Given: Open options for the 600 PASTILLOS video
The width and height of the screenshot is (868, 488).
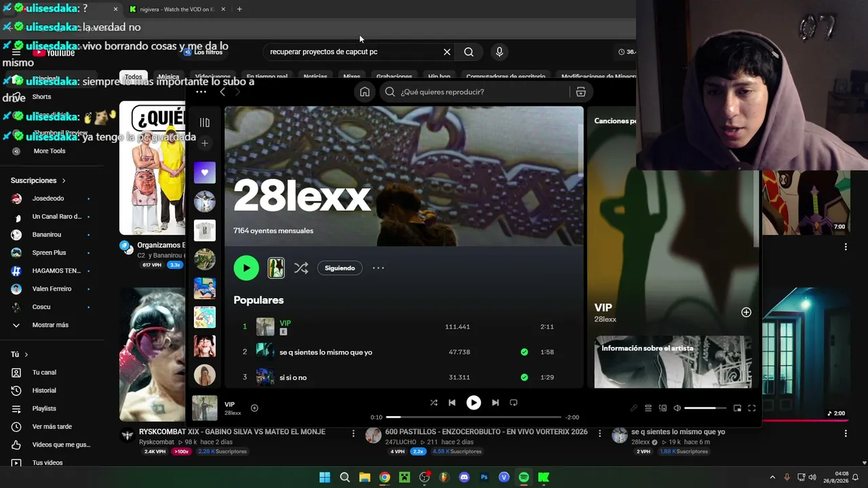Looking at the screenshot, I should click(x=599, y=433).
